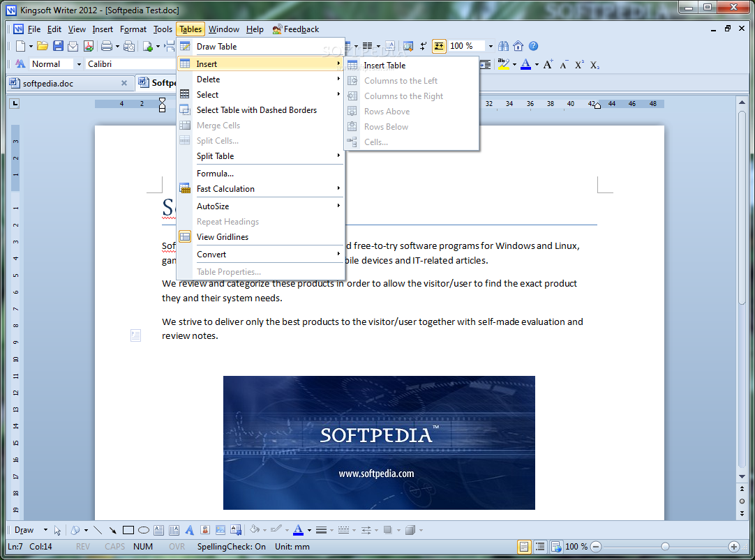Click the Open folder icon
This screenshot has height=560, width=755.
click(43, 46)
